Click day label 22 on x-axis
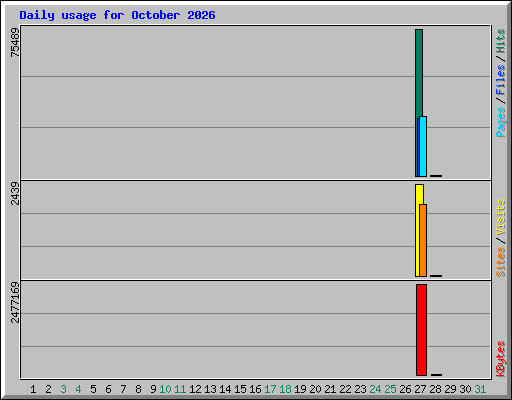The width and height of the screenshot is (512, 400). pos(345,389)
